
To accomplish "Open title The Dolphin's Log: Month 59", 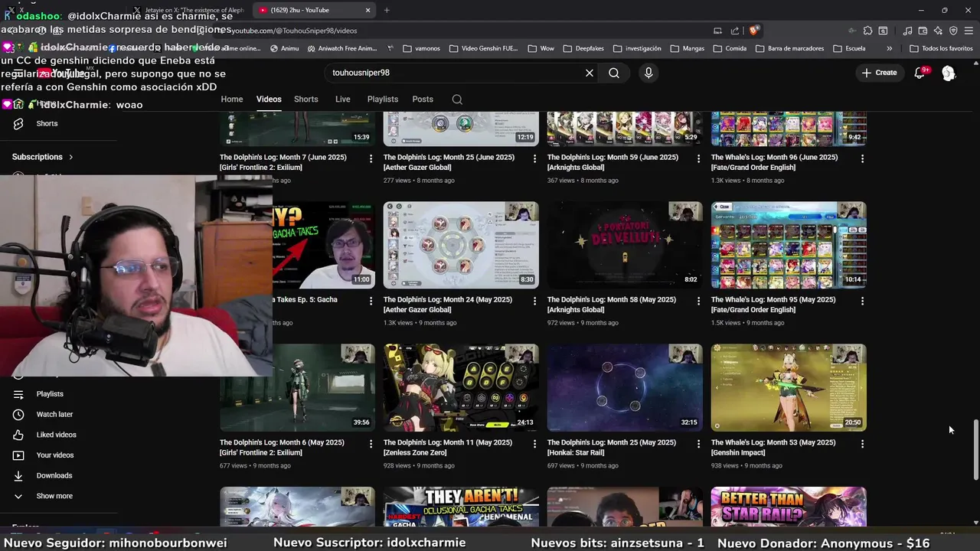I will [x=612, y=162].
